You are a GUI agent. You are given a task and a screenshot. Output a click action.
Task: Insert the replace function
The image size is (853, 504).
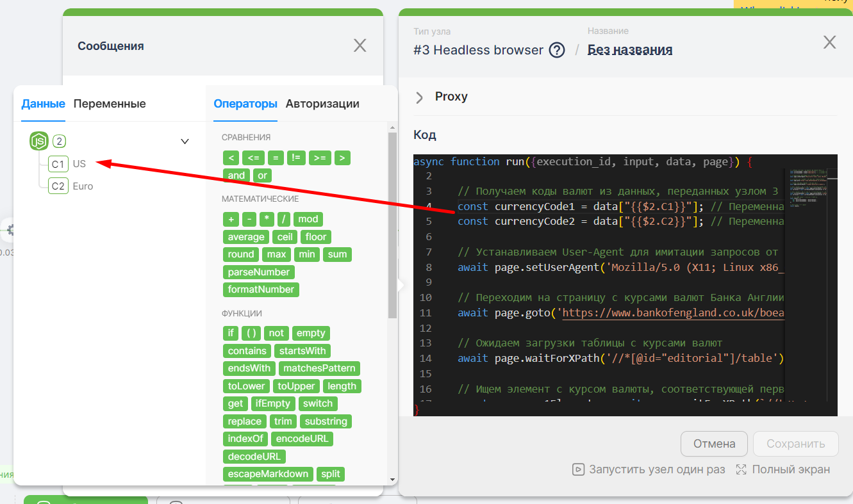click(x=245, y=421)
